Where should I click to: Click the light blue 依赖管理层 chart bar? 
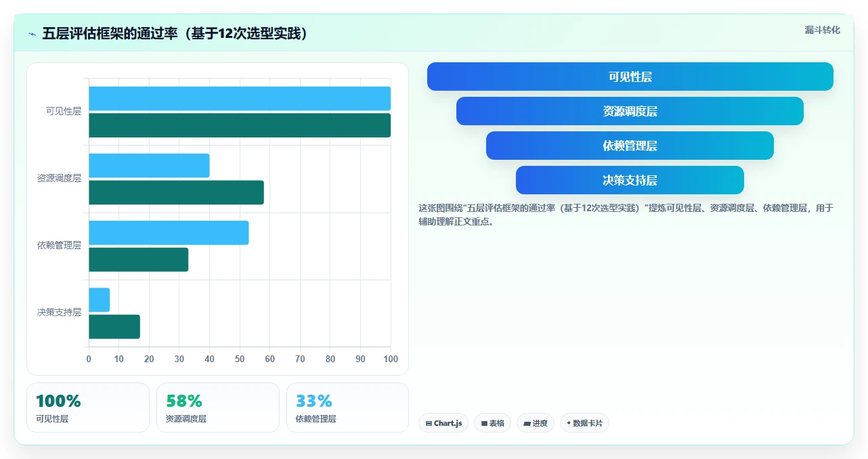click(x=169, y=233)
